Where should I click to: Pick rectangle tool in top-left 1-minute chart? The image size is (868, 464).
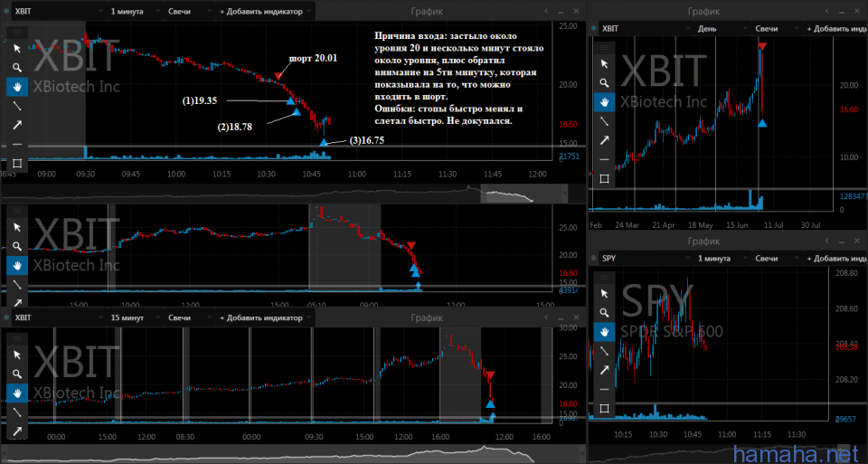tap(17, 163)
